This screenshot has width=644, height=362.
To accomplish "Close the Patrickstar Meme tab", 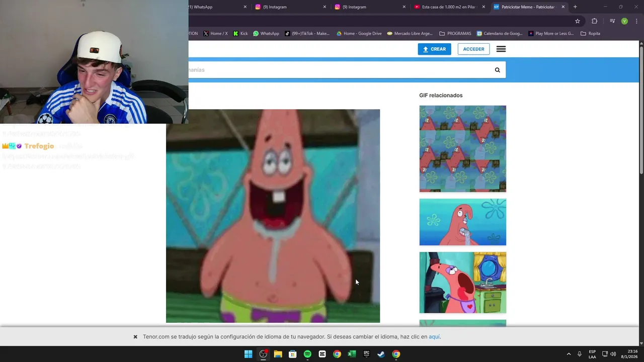I will pos(563,7).
